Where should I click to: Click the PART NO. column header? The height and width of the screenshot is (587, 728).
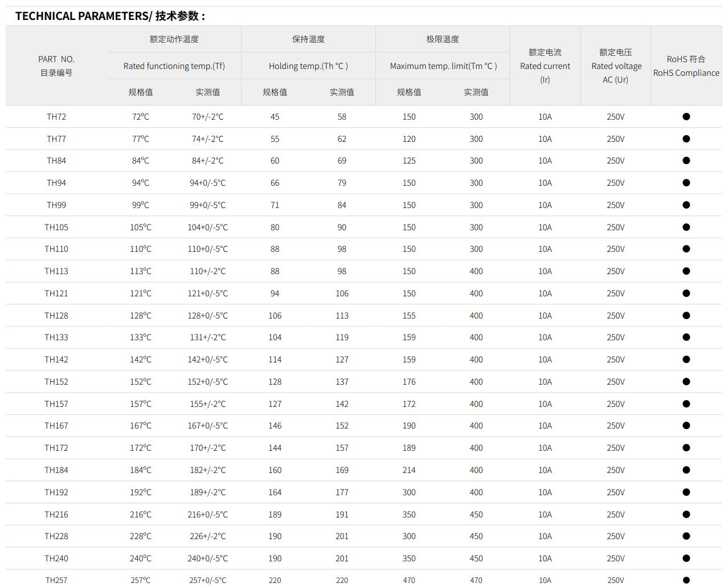[x=56, y=66]
